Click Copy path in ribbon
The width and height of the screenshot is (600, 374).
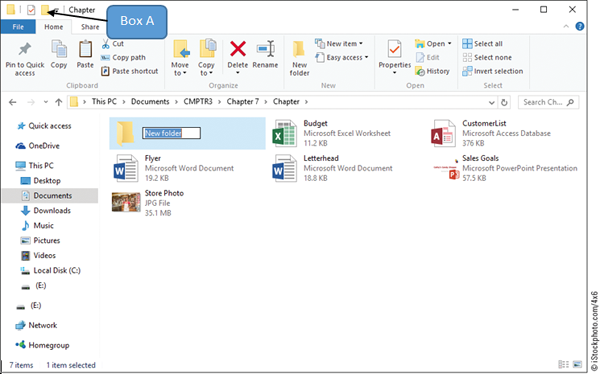click(123, 57)
